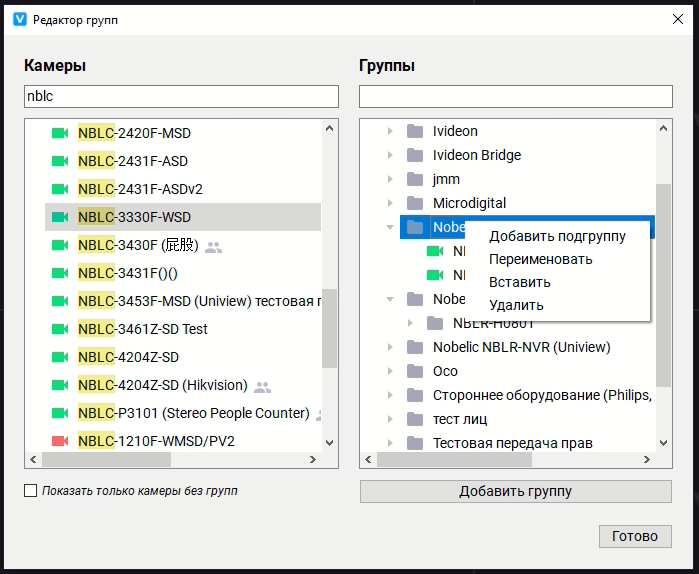Expand the Microdigital group
The image size is (699, 574).
390,203
